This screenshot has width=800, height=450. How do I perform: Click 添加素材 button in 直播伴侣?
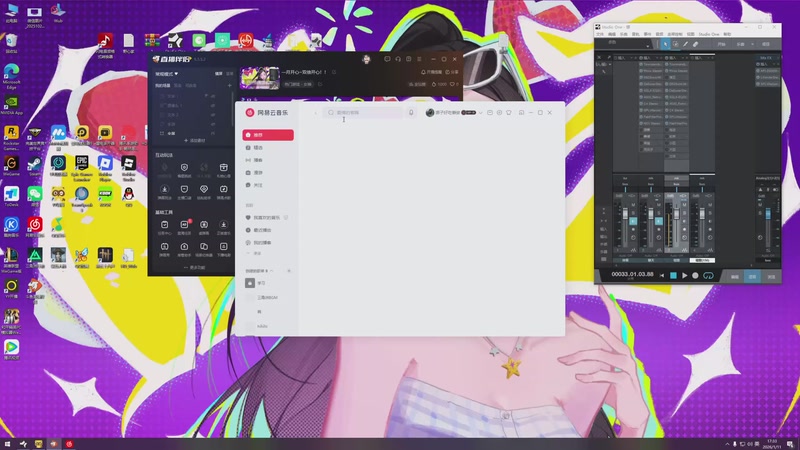tap(195, 140)
